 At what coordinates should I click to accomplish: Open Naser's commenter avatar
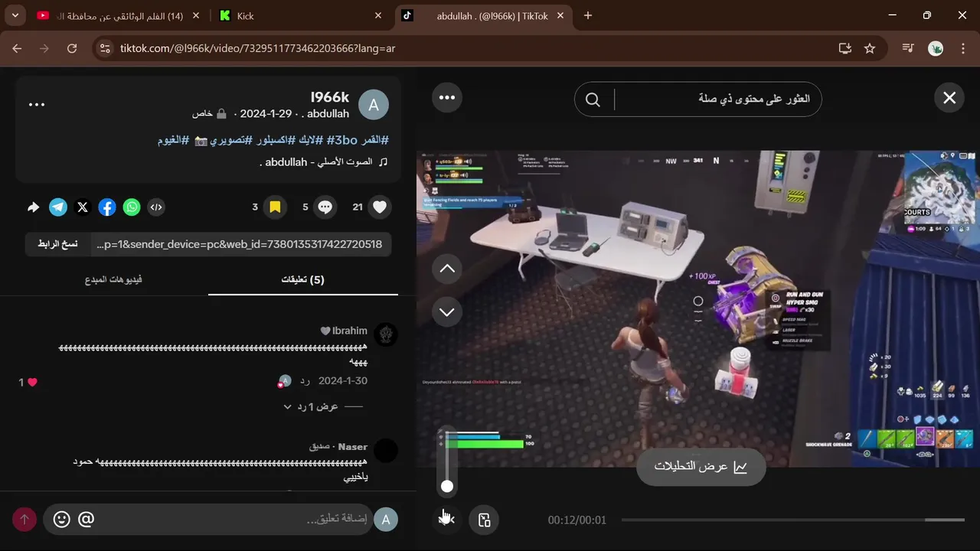386,450
